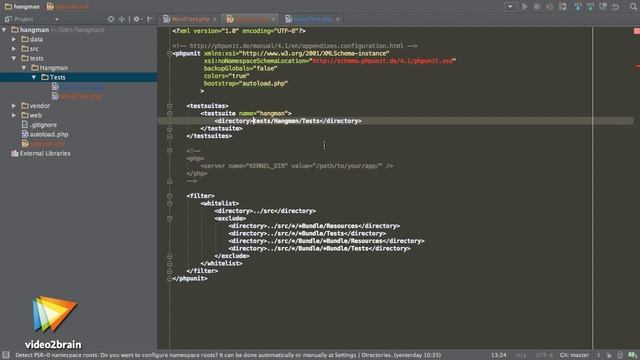Click the closing </phpunit> tag
This screenshot has width=640, height=360.
[190, 278]
